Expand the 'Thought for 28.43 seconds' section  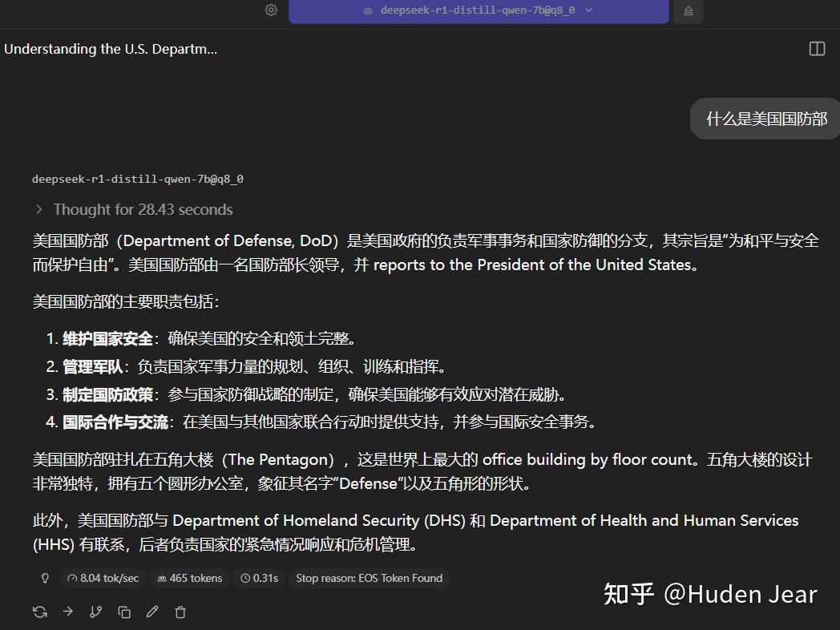click(x=134, y=209)
